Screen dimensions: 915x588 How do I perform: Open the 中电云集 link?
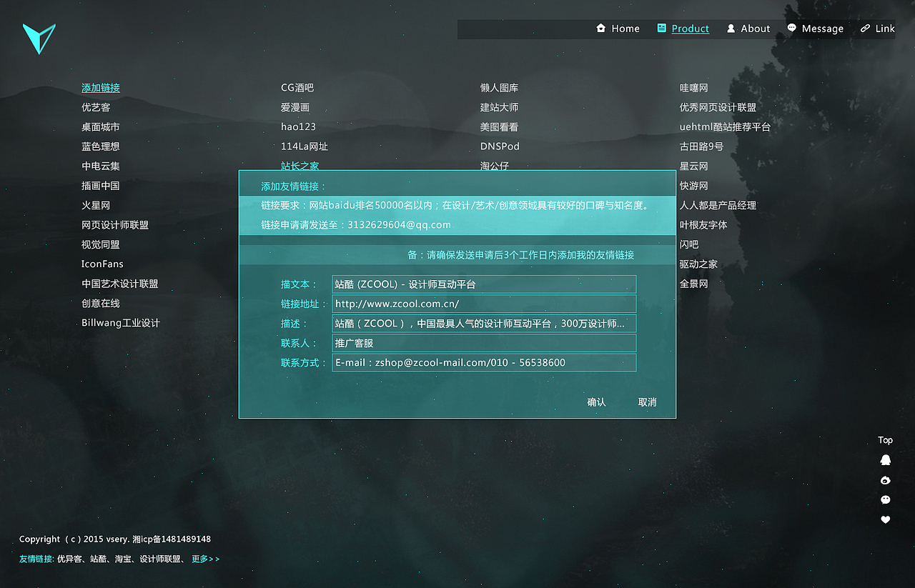(101, 166)
